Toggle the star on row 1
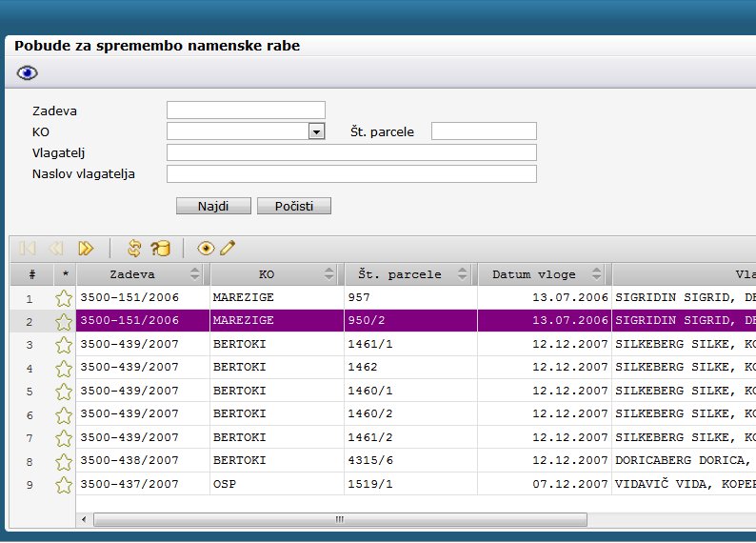This screenshot has width=756, height=543. click(64, 298)
